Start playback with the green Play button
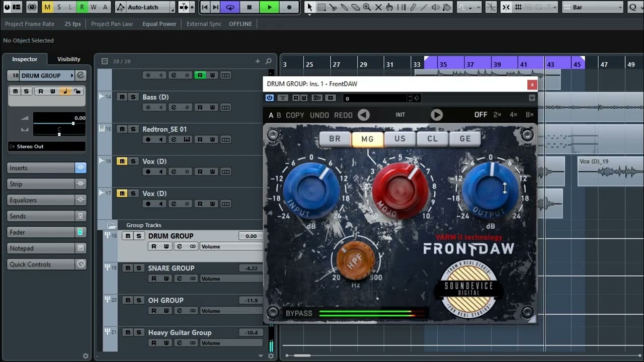This screenshot has width=644, height=362. 269,7
